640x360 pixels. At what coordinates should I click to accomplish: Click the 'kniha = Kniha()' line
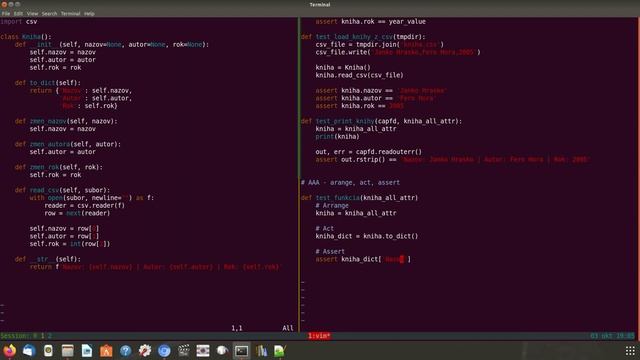pos(343,67)
